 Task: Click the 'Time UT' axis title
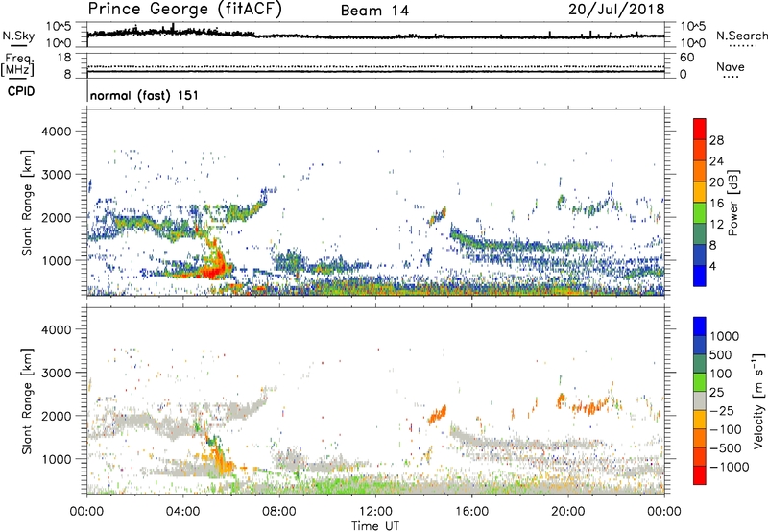coord(375,525)
